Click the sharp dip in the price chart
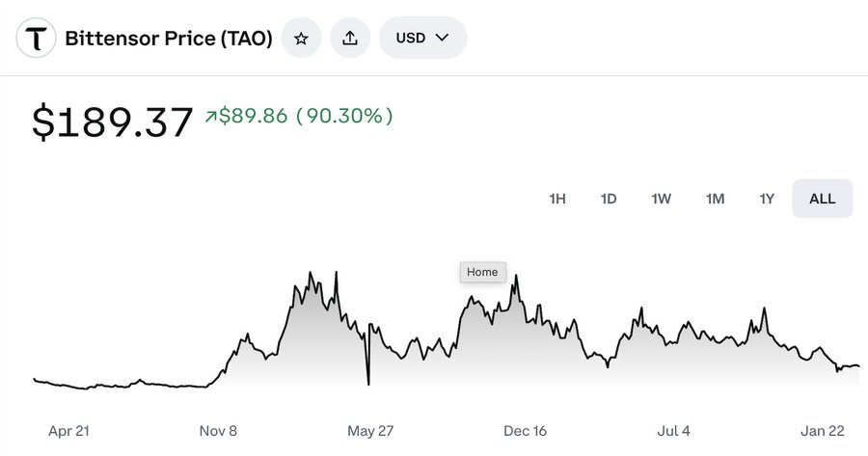This screenshot has width=868, height=456. 368,382
